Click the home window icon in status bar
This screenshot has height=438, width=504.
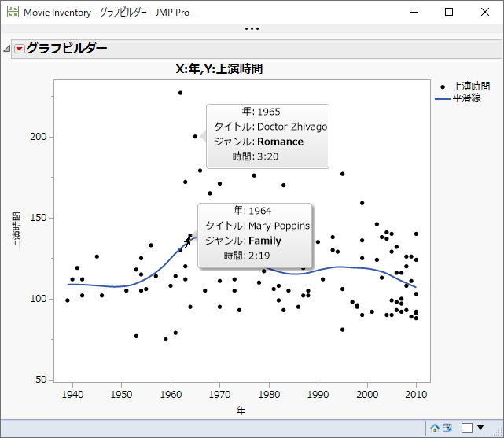pyautogui.click(x=435, y=428)
